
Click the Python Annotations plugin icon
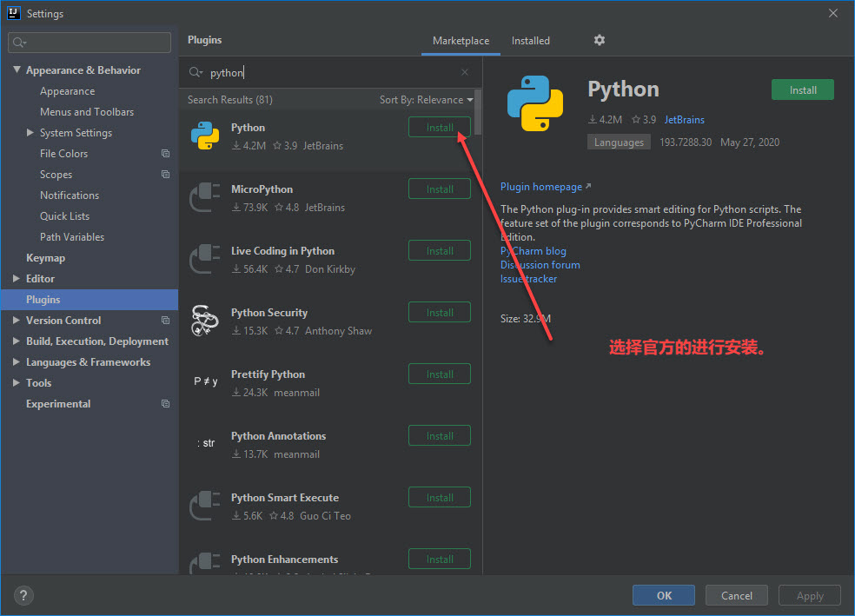click(205, 443)
